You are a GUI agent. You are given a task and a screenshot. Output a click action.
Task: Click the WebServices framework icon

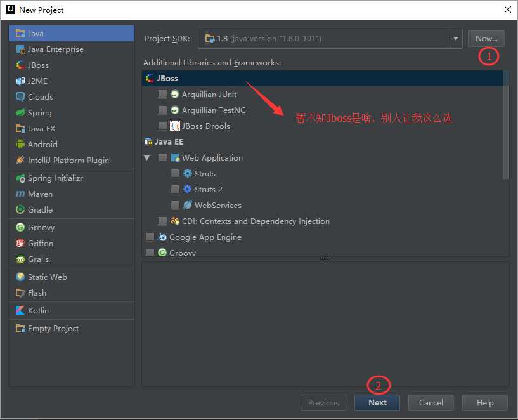click(187, 205)
